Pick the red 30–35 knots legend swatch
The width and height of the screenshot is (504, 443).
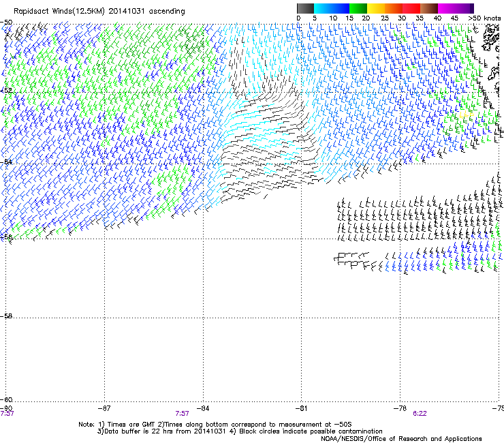click(x=411, y=8)
